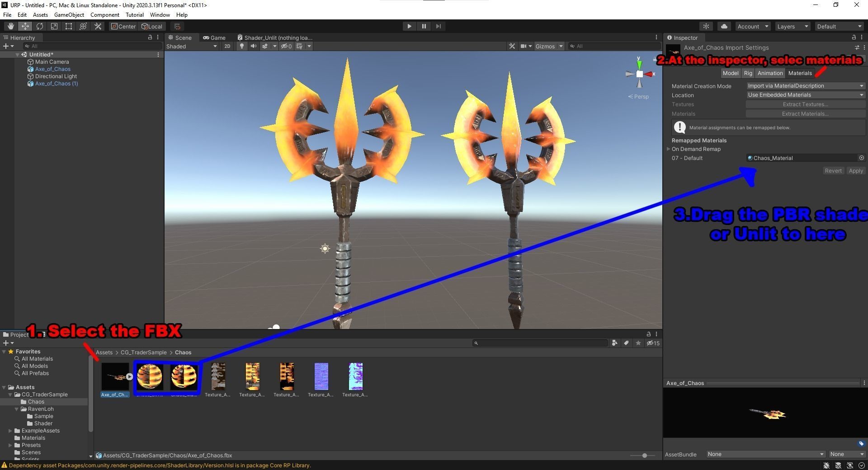Open Default layout dropdown
Screen dimensions: 868x470
click(x=840, y=26)
